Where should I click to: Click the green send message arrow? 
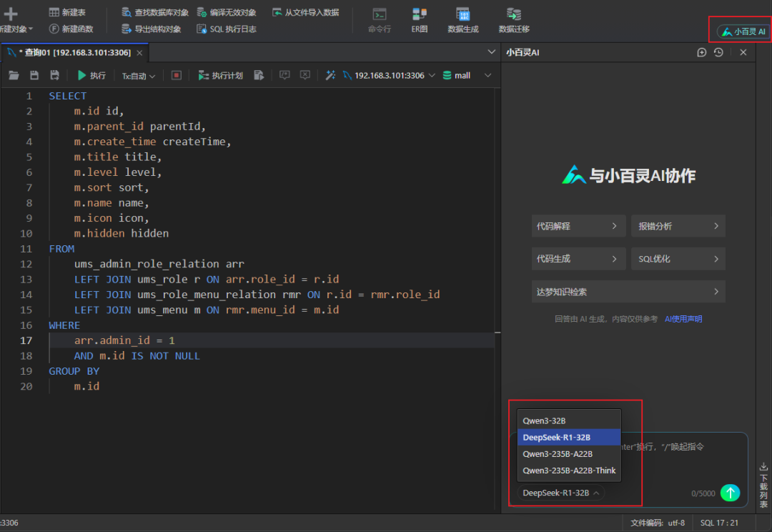pos(730,493)
